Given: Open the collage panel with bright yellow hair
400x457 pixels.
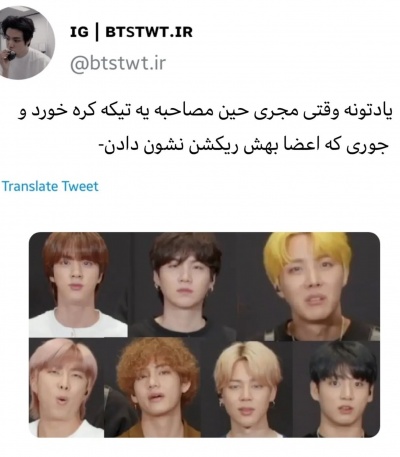Looking at the screenshot, I should pos(315,286).
